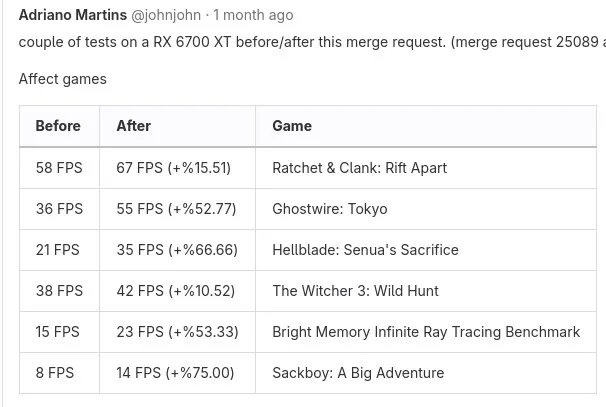
Task: Click the '8 FPS' before value
Action: (55, 373)
